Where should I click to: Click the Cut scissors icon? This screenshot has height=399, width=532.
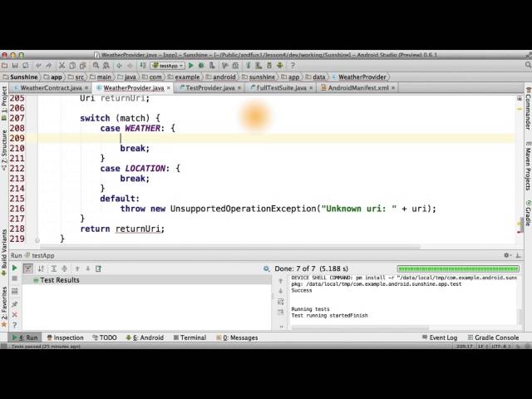62,66
